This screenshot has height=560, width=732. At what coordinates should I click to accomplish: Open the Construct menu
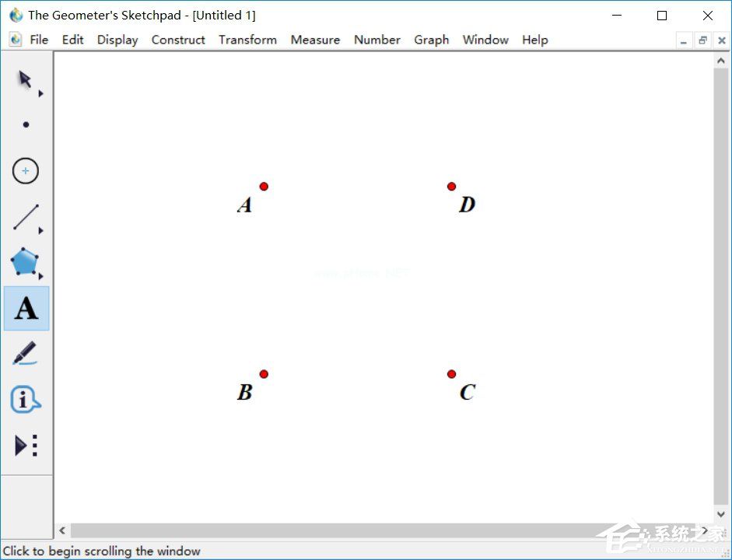click(x=178, y=40)
